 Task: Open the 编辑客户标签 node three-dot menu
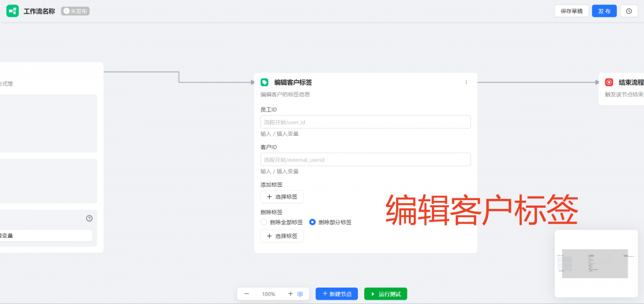tap(466, 82)
